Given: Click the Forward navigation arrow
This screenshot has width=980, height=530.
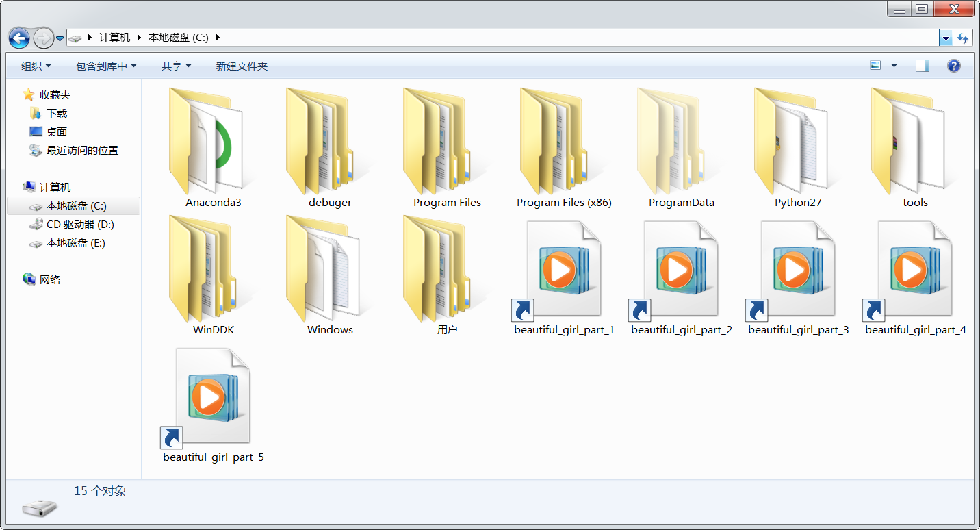Looking at the screenshot, I should (43, 38).
